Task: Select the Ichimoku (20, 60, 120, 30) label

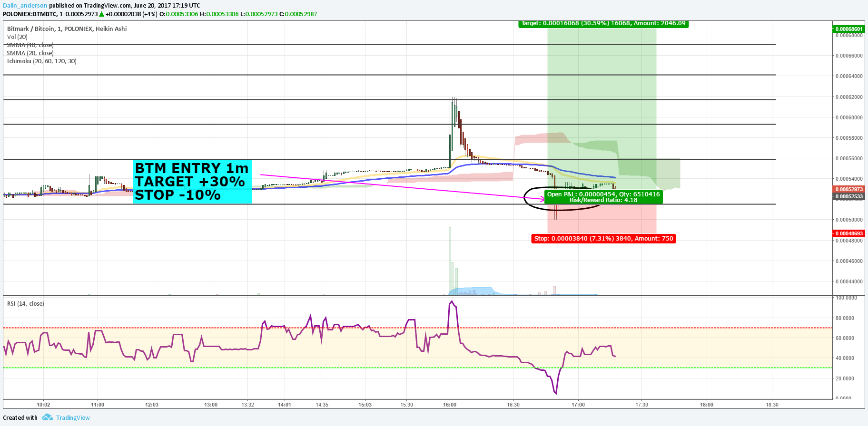Action: click(x=42, y=61)
